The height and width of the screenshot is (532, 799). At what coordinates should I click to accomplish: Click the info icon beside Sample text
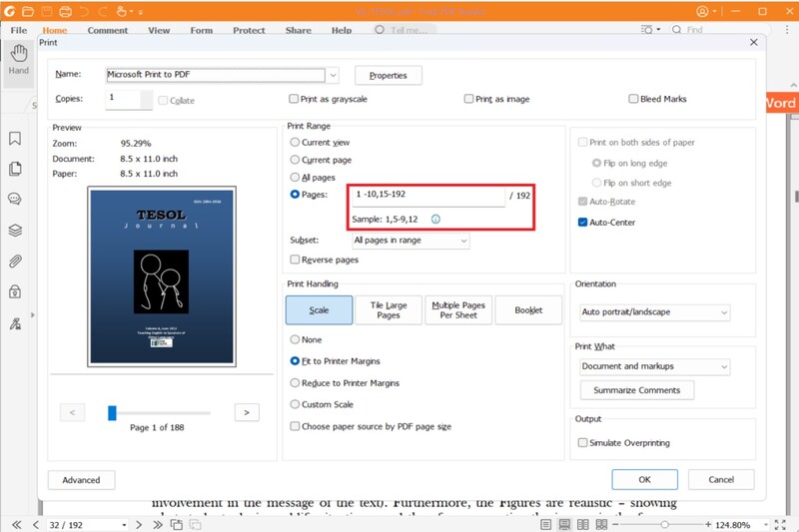click(435, 219)
